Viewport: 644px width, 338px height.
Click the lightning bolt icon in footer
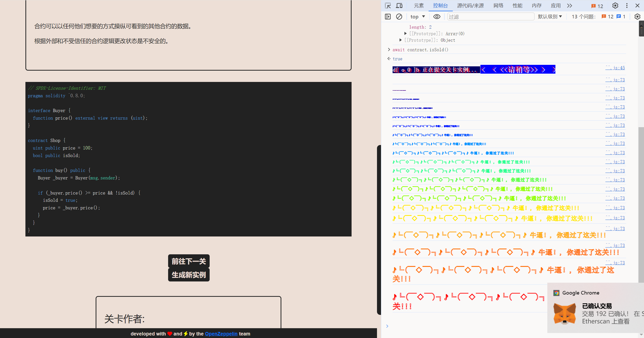coord(186,334)
